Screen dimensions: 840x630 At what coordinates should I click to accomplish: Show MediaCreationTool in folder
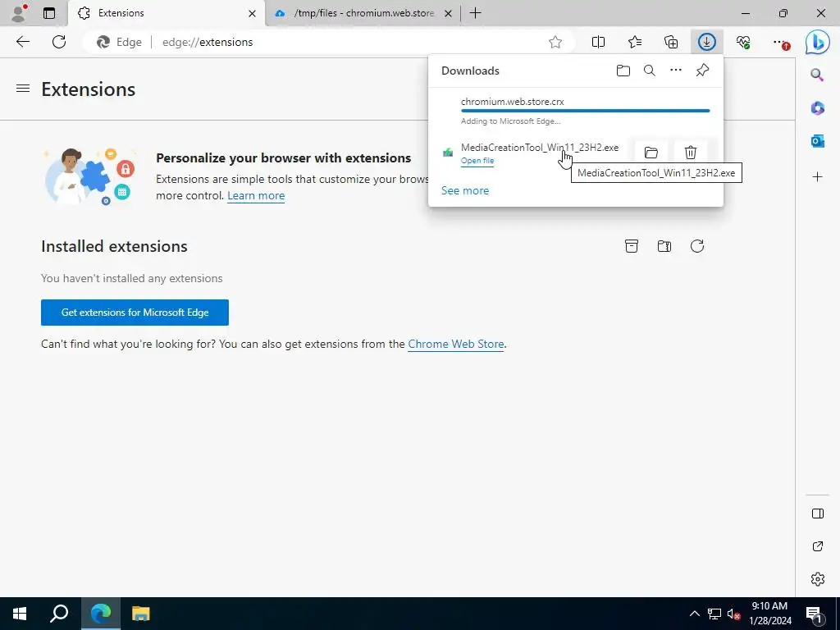[x=651, y=153]
